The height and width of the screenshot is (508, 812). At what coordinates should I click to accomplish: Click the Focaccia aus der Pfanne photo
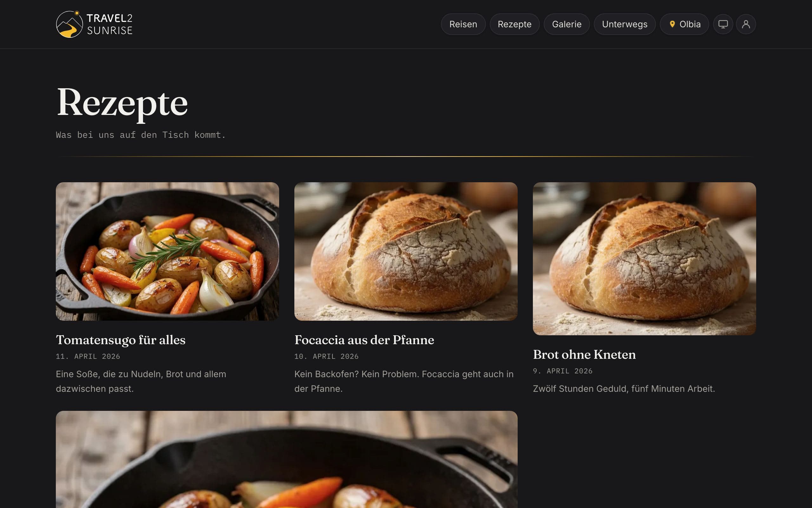coord(406,251)
